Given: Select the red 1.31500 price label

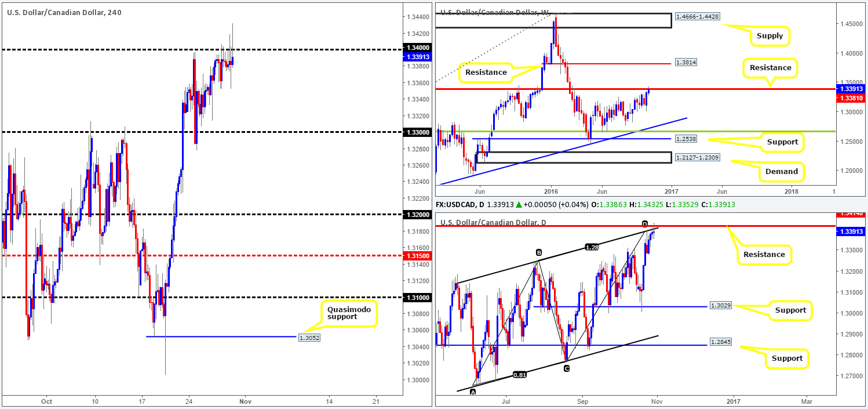Looking at the screenshot, I should tap(416, 256).
